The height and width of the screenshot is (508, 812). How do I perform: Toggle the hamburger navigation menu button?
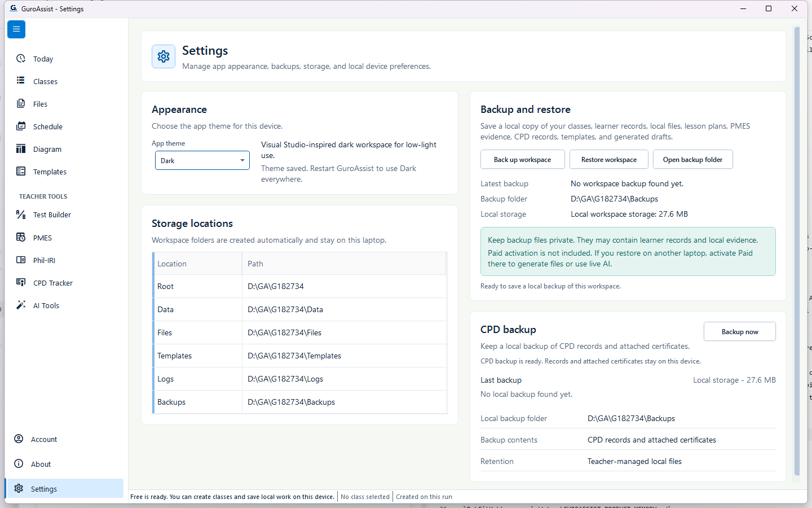pyautogui.click(x=16, y=29)
